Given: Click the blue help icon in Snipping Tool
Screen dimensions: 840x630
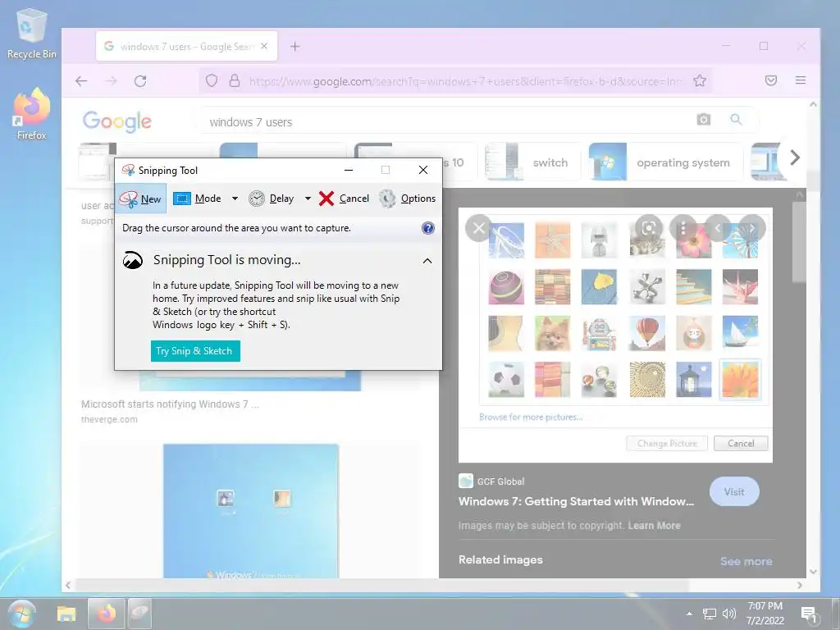Looking at the screenshot, I should (427, 228).
